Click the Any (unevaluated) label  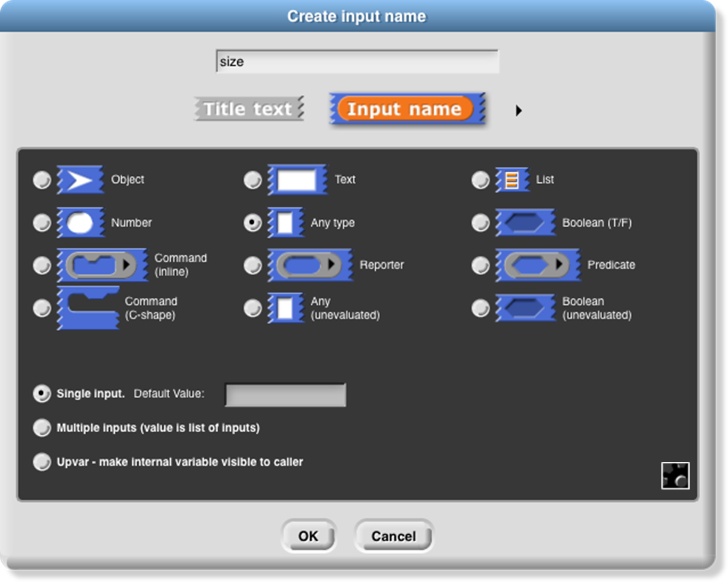coord(345,308)
